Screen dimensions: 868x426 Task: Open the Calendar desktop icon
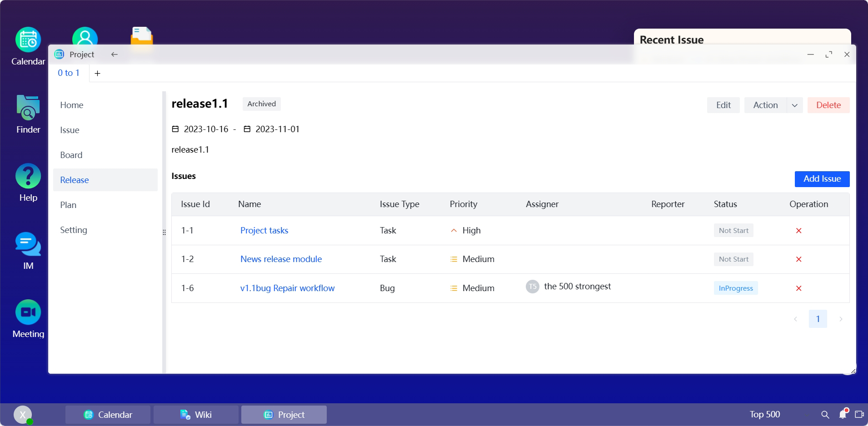tap(28, 40)
